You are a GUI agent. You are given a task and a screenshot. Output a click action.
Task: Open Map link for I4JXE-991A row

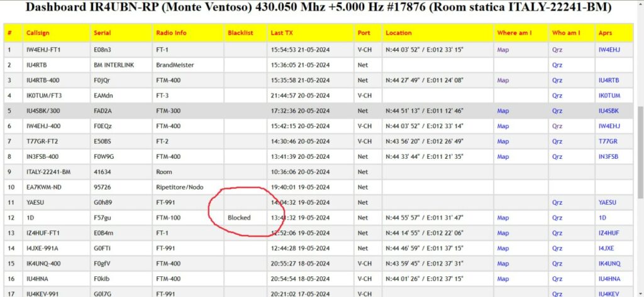coord(502,248)
